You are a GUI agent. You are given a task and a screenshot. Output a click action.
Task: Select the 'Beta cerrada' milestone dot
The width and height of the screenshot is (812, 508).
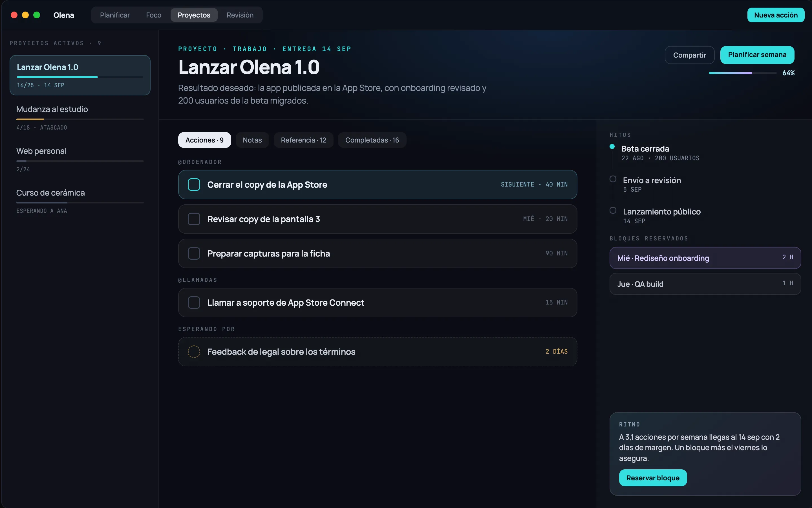pyautogui.click(x=612, y=146)
